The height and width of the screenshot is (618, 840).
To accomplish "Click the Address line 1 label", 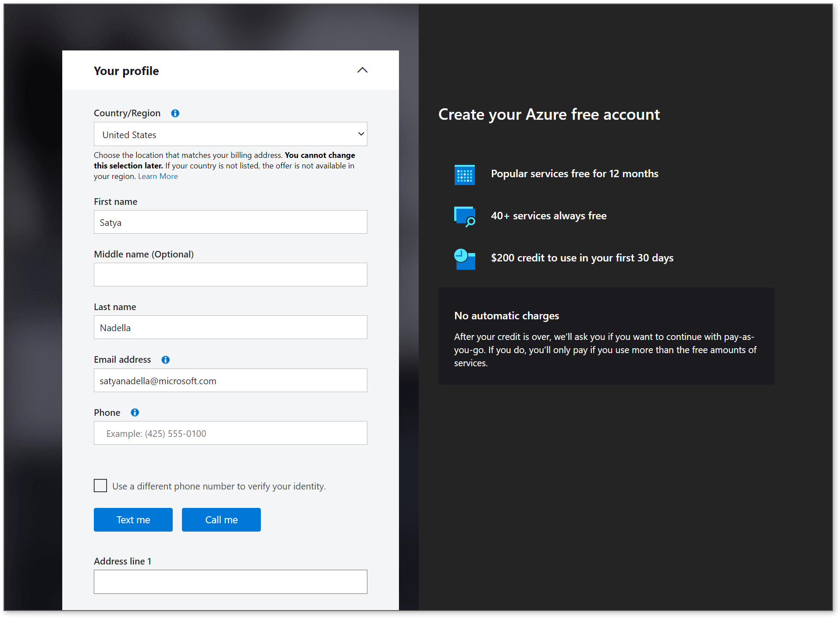I will click(x=123, y=561).
